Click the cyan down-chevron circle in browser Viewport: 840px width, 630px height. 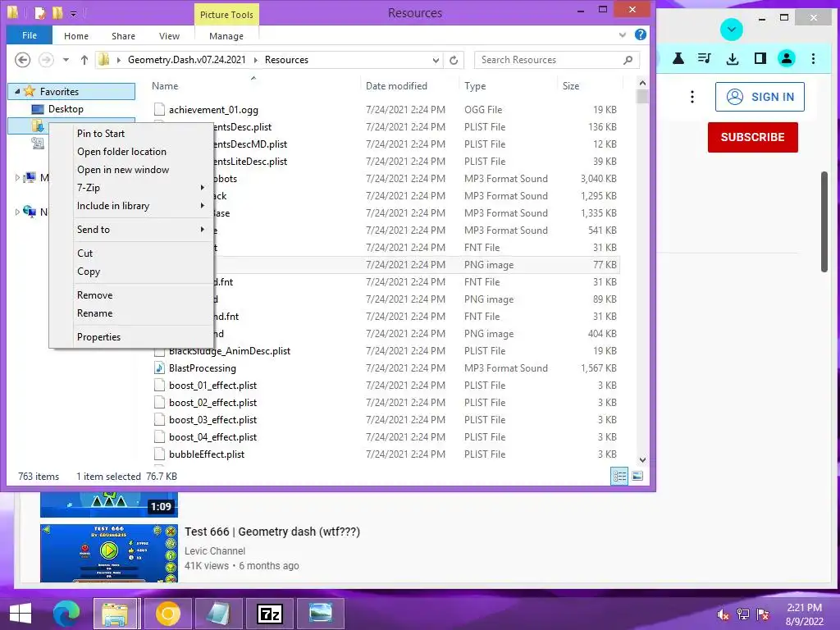(731, 30)
